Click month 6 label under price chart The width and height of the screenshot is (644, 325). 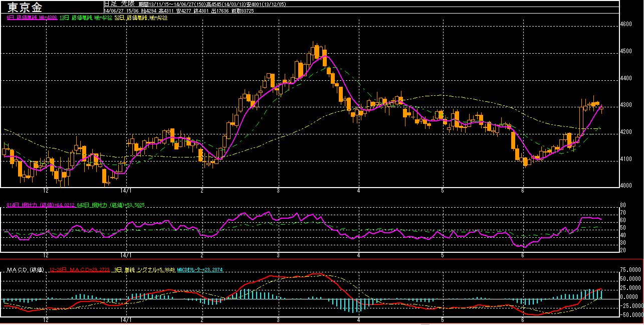[x=523, y=191]
